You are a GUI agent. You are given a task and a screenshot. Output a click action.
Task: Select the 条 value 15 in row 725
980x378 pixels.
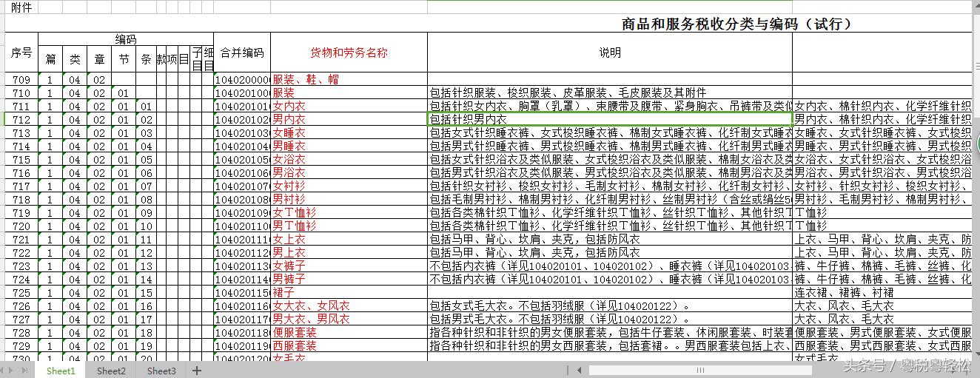click(x=146, y=292)
